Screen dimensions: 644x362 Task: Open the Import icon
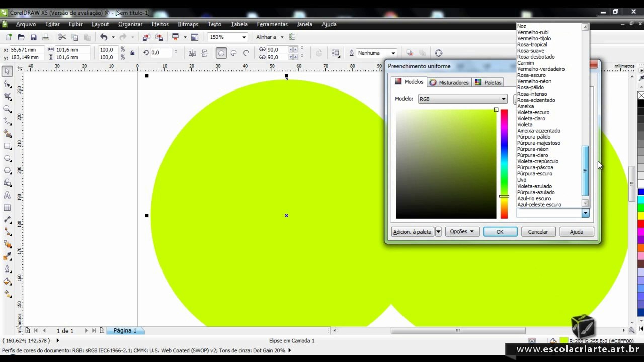pos(146,37)
